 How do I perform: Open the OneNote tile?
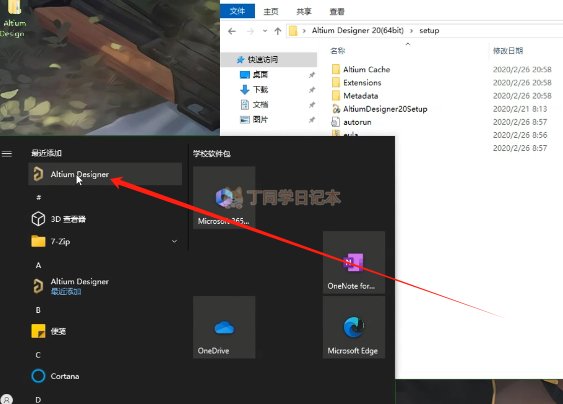point(354,263)
